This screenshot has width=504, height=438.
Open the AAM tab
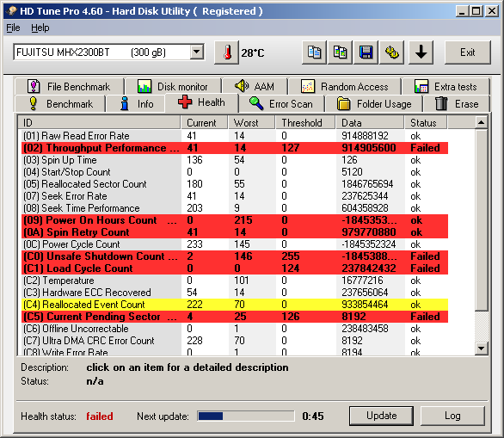click(x=255, y=87)
